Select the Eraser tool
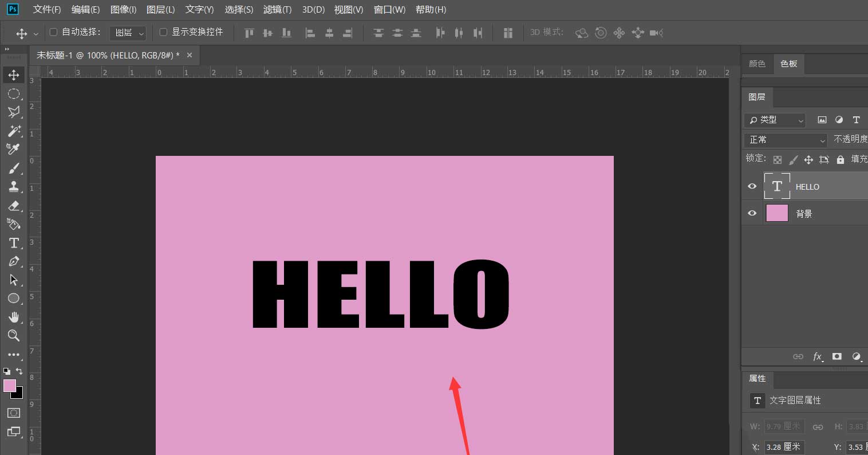Screen dimensions: 868x455 pos(14,205)
